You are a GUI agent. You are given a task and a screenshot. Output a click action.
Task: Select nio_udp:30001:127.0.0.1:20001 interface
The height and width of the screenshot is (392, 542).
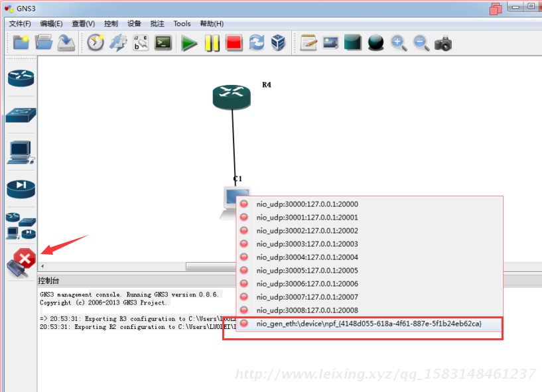pos(369,218)
